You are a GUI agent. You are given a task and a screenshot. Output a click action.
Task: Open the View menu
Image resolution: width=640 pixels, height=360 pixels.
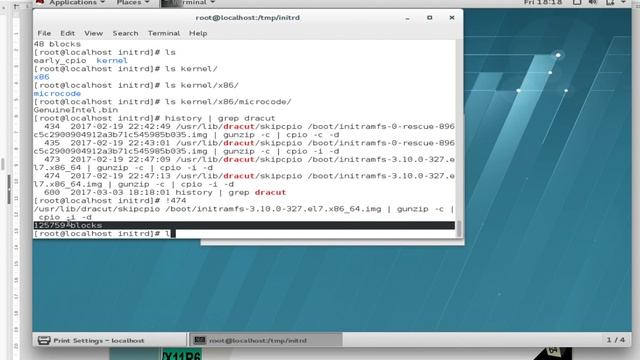(x=93, y=33)
